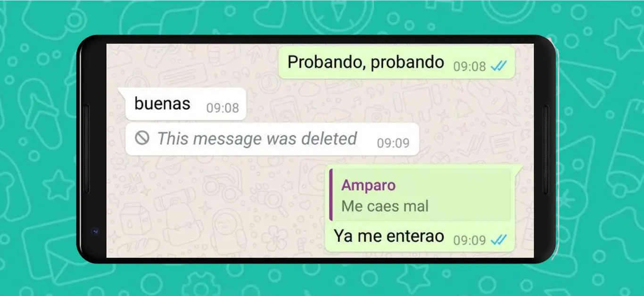Click the phone's front camera dot
Viewport: 644px width, 296px height.
pos(95,231)
